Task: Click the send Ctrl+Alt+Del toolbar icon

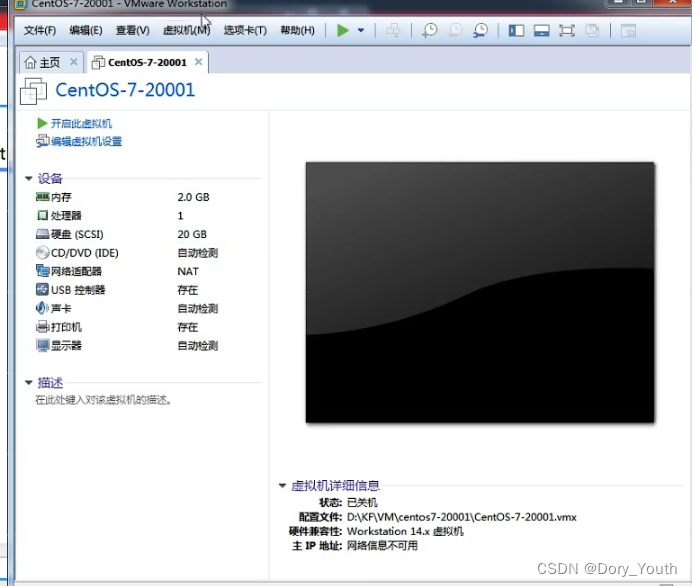Action: (393, 30)
